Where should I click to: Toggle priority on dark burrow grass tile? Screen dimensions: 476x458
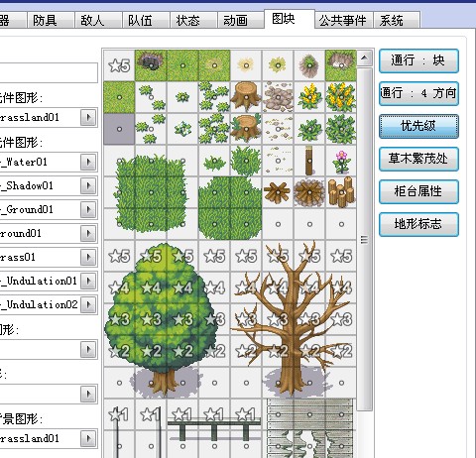point(151,65)
